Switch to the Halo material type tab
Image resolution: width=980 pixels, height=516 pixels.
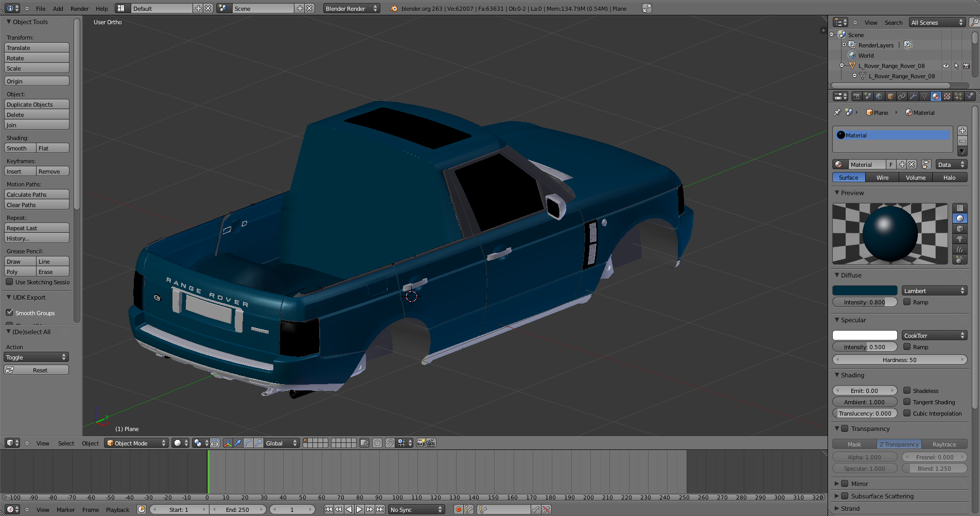[x=949, y=178]
